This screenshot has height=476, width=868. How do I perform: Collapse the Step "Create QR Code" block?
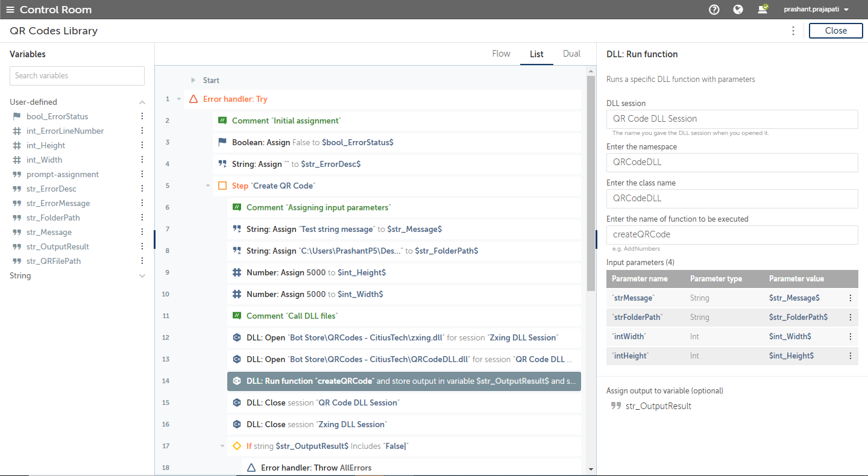coord(208,186)
